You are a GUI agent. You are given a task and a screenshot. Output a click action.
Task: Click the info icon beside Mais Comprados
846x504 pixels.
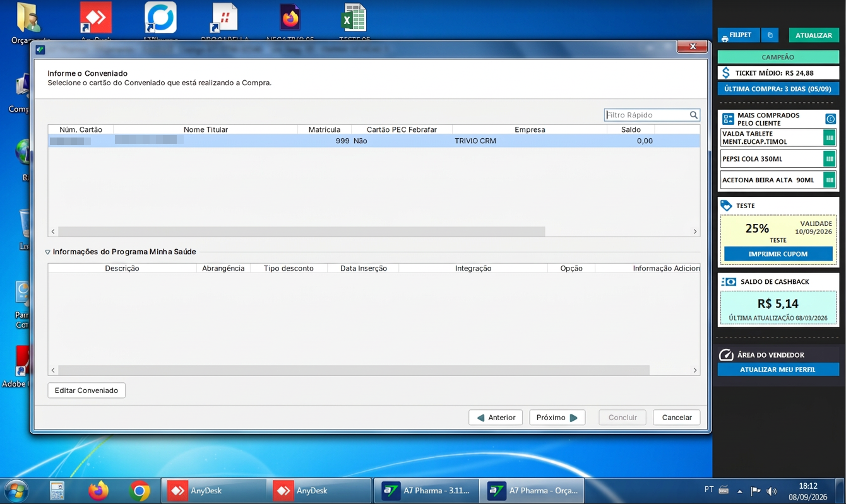[x=830, y=119]
